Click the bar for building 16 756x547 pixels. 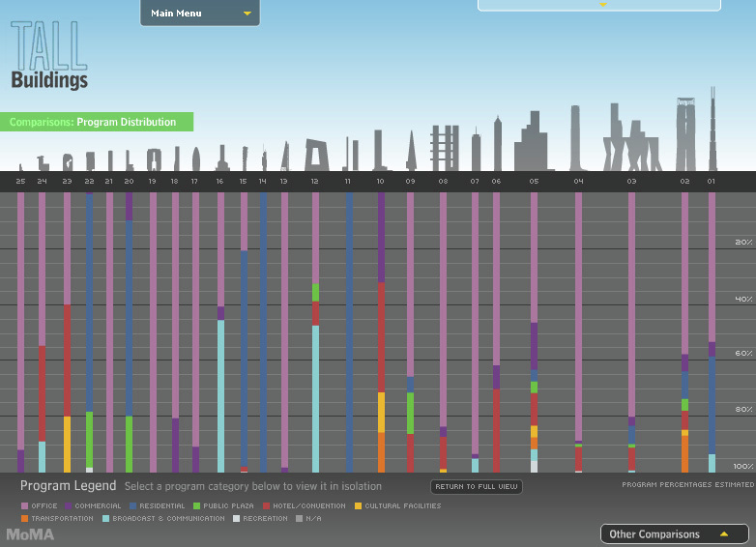220,332
